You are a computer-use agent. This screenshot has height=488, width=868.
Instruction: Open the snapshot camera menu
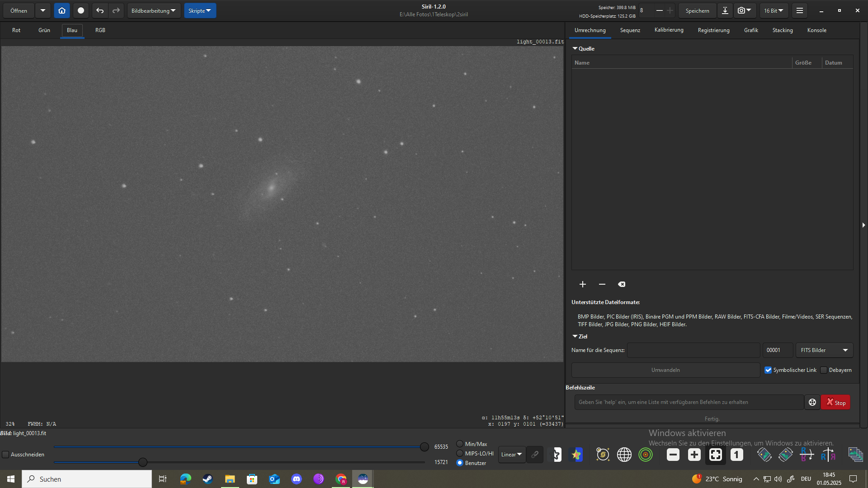click(744, 10)
